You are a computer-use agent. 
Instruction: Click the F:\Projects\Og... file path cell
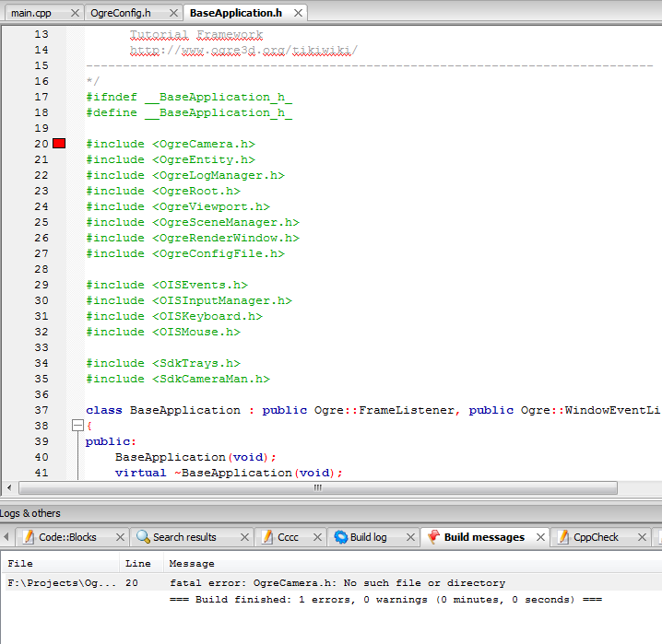pos(62,583)
